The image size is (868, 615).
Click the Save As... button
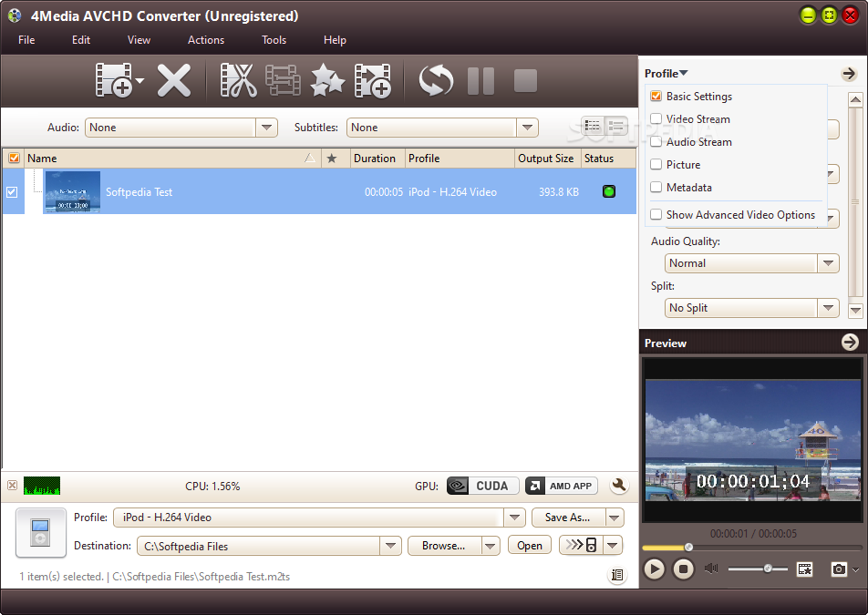coord(569,518)
